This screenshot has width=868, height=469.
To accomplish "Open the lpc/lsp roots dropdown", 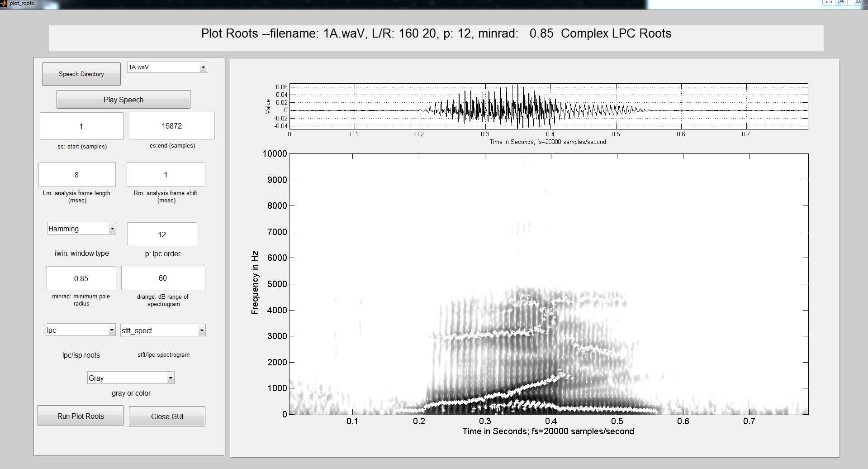I will (x=81, y=330).
